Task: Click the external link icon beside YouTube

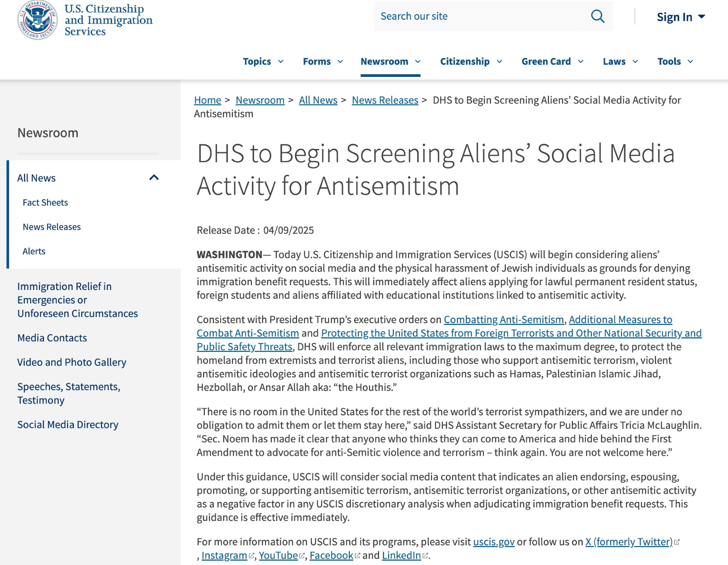Action: pos(302,556)
